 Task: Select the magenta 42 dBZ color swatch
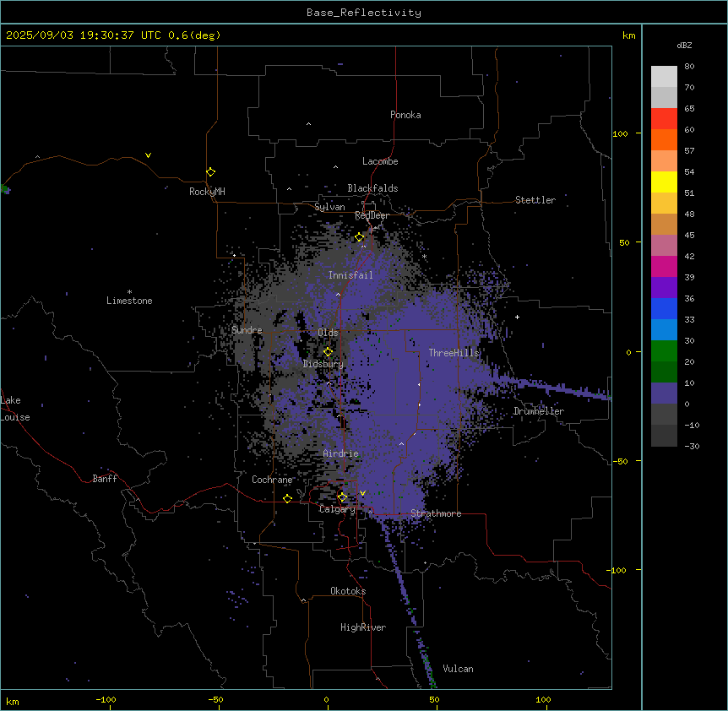(664, 266)
